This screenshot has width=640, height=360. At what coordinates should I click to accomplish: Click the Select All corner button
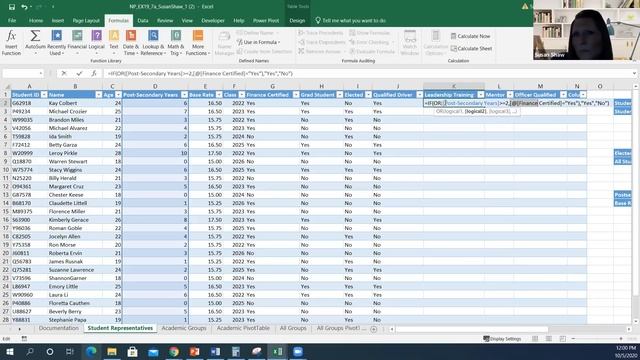6,86
